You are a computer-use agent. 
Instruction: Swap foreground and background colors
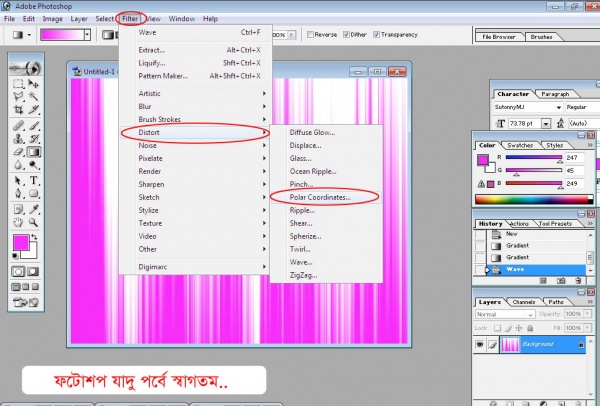[x=34, y=237]
